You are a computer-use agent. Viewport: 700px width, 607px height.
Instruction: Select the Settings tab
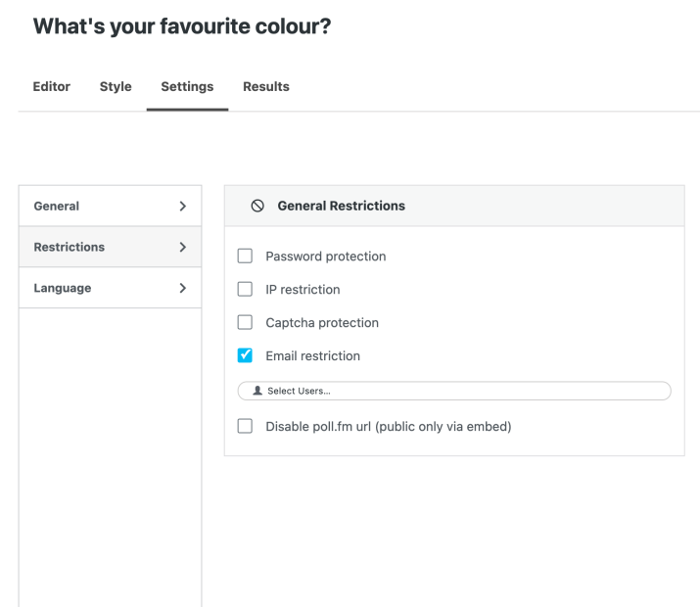187,86
